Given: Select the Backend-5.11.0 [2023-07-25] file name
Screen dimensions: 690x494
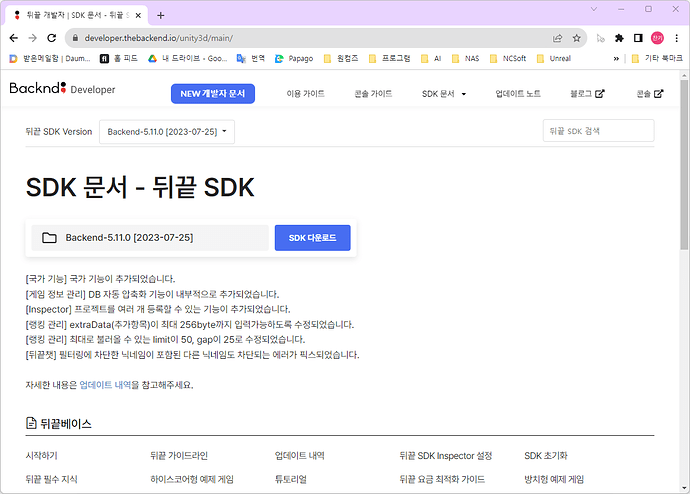Looking at the screenshot, I should pos(129,238).
